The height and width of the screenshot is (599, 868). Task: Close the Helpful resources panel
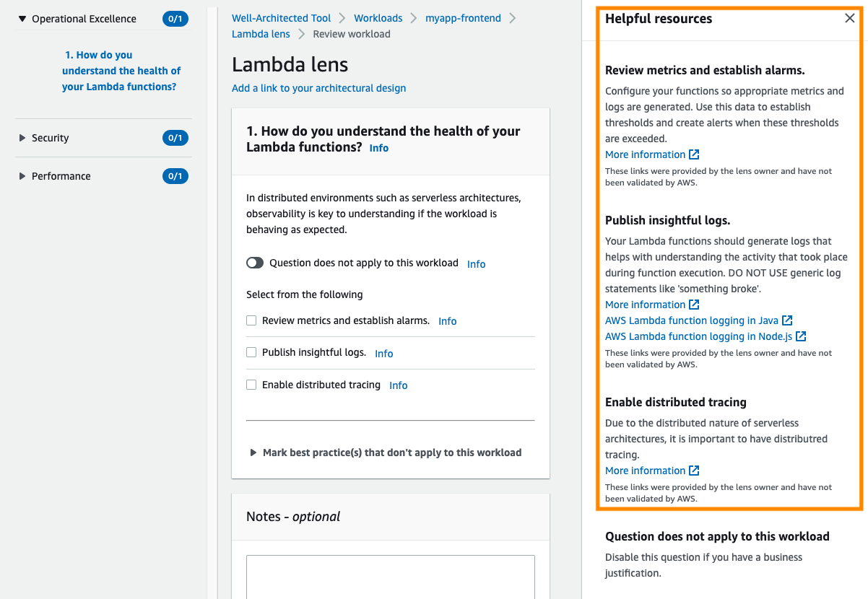(x=850, y=18)
